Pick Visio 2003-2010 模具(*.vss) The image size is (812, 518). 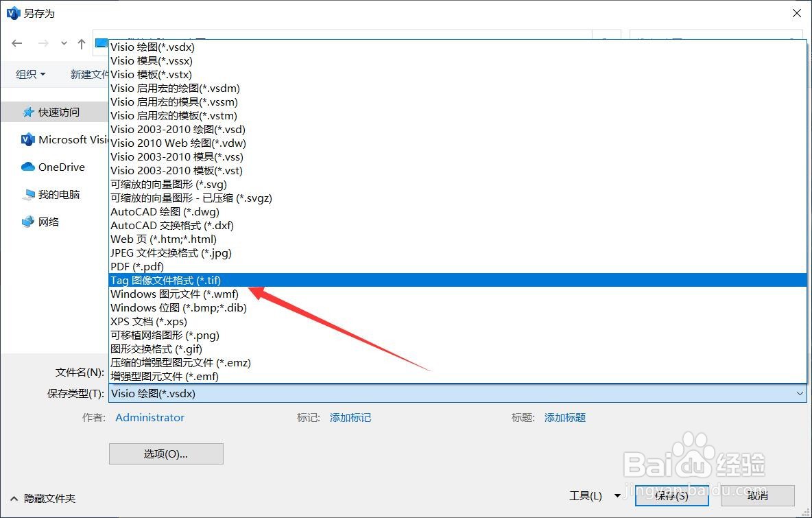(458, 157)
